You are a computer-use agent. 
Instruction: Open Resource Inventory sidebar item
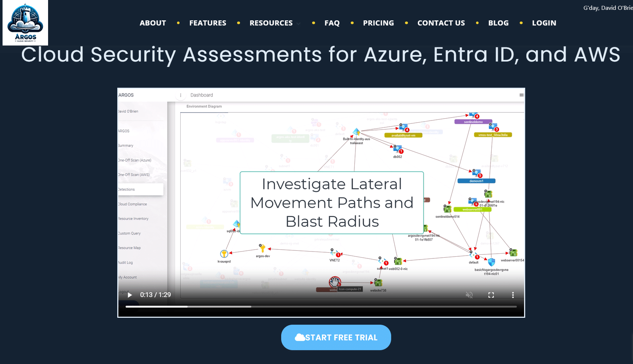click(133, 219)
